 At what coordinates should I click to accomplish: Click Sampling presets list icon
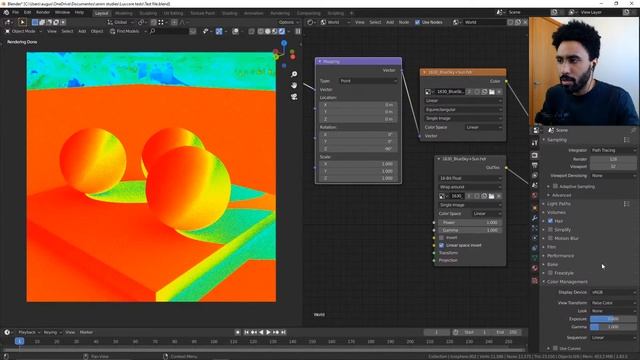tap(627, 140)
